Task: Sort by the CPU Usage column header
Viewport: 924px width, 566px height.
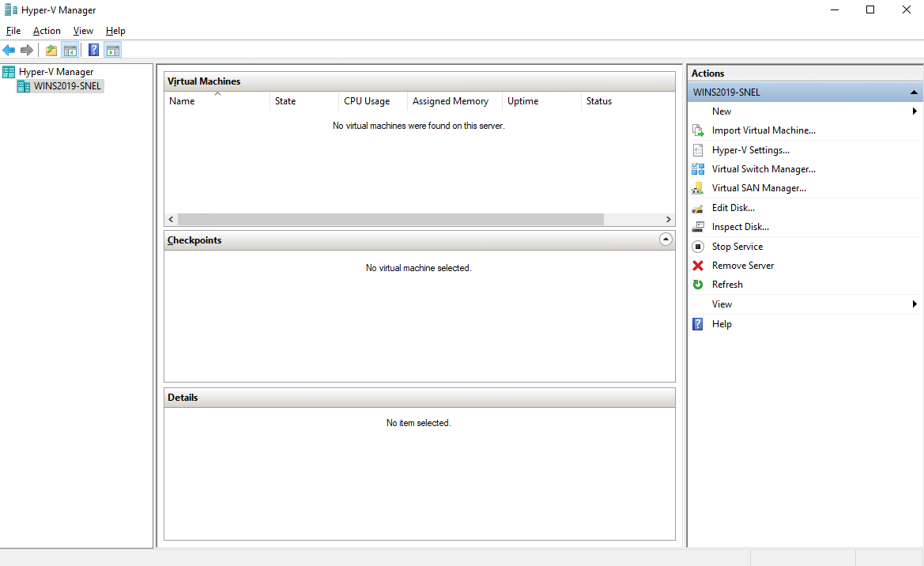Action: pos(373,101)
